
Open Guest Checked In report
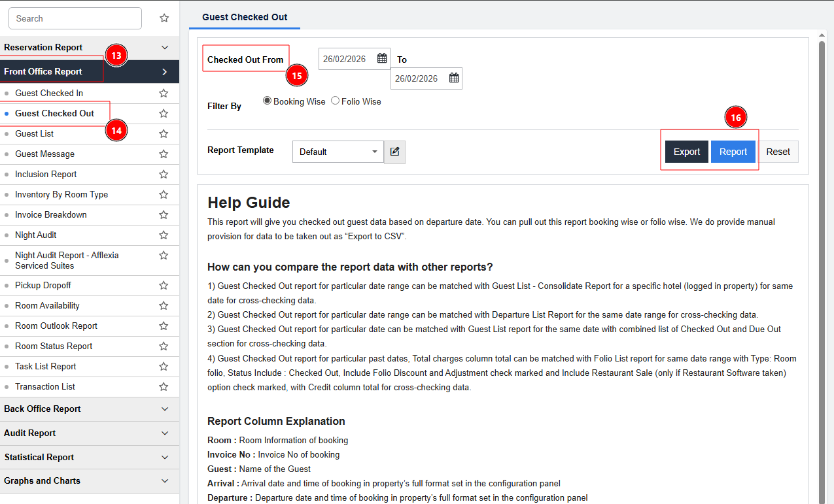pyautogui.click(x=49, y=93)
